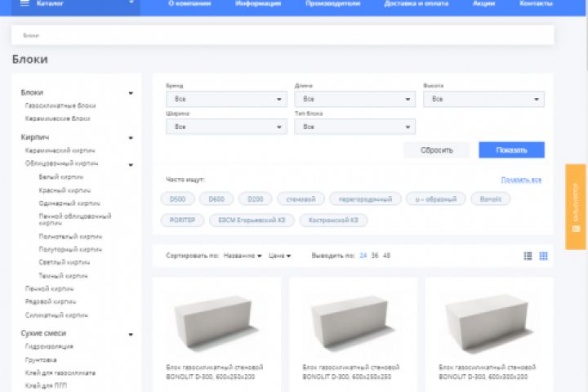The width and height of the screenshot is (588, 392).
Task: Click the Сбросить button
Action: (436, 150)
